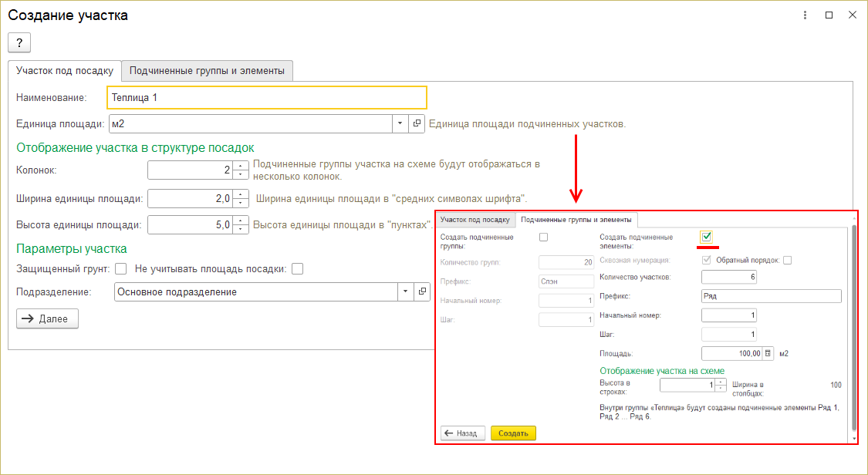Decrease Высота в строках stepper value

(x=720, y=389)
